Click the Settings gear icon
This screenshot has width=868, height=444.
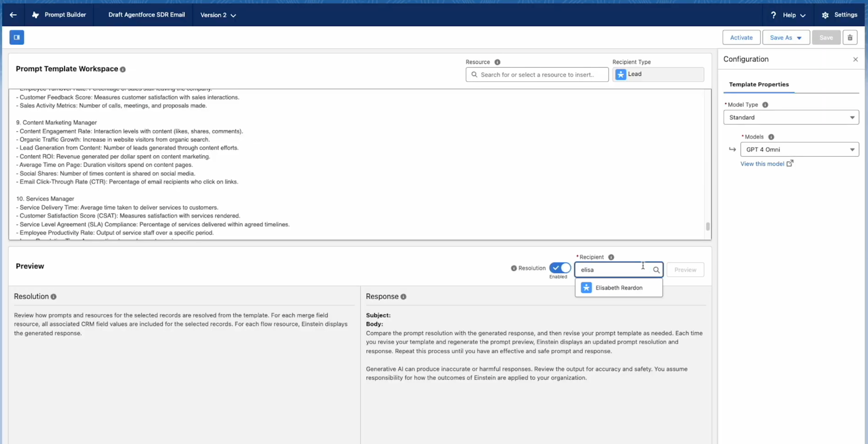coord(825,15)
